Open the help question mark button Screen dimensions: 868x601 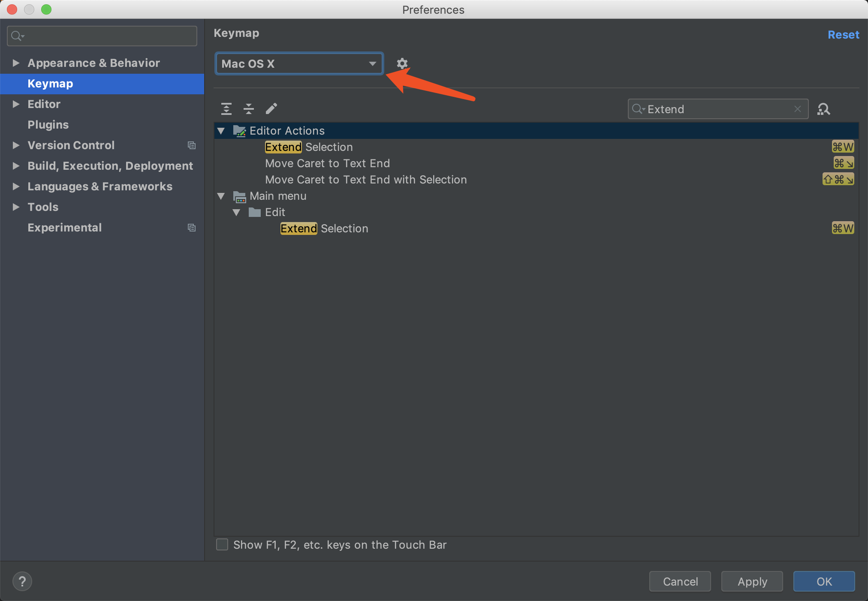pos(22,582)
